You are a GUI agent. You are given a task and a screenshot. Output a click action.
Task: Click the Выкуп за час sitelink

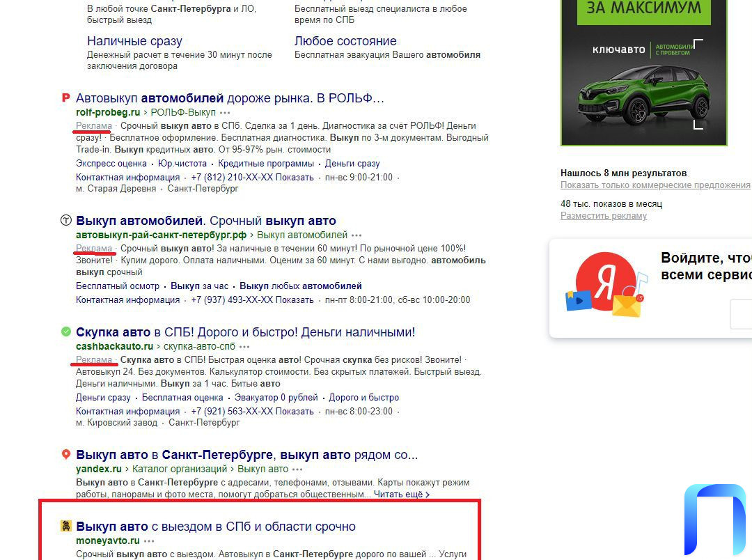200,286
